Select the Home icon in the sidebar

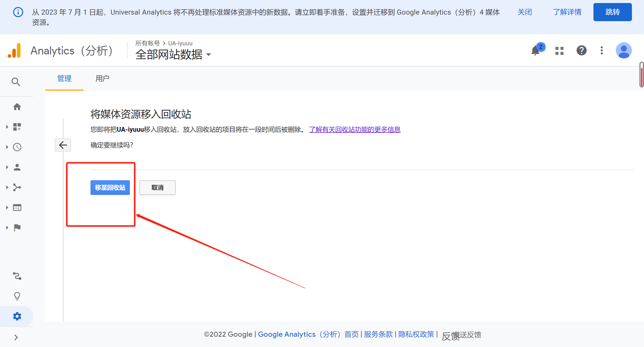(x=17, y=107)
